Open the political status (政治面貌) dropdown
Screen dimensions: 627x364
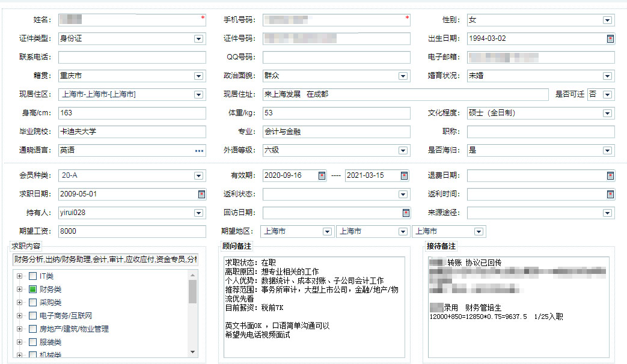pyautogui.click(x=403, y=76)
